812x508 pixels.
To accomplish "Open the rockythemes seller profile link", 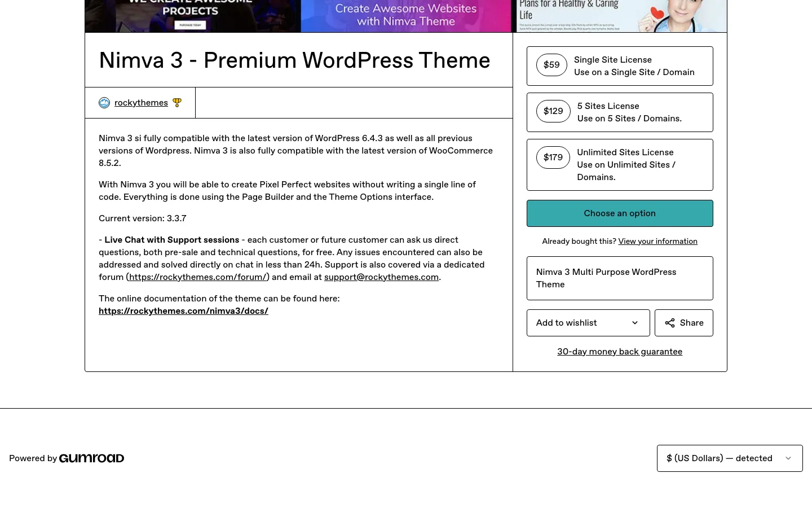I will click(141, 103).
